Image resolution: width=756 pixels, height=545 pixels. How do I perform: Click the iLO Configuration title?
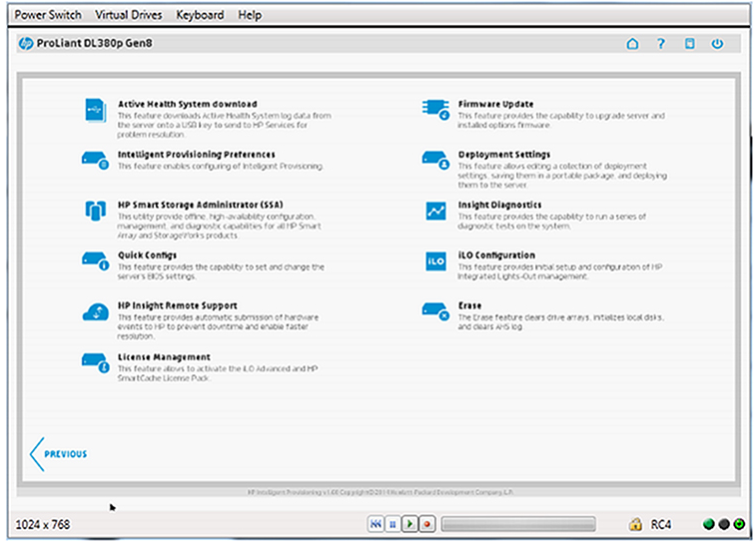point(496,256)
